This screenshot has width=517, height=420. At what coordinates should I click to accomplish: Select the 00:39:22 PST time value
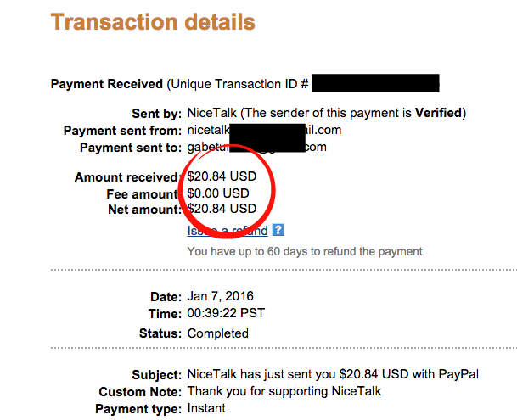226,313
